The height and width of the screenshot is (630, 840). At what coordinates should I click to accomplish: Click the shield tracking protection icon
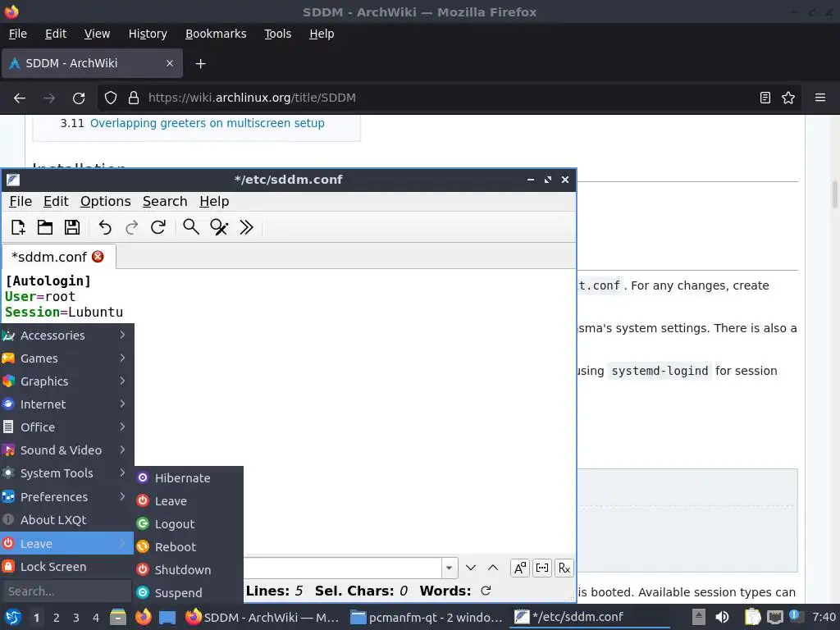pos(111,98)
